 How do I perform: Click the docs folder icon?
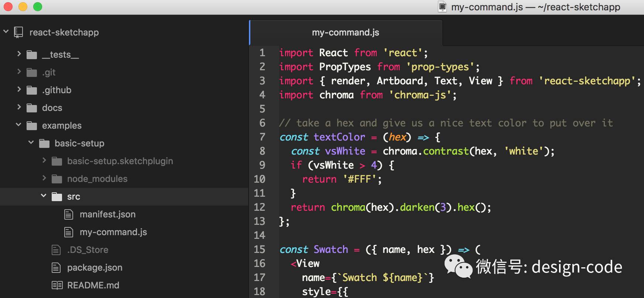click(x=32, y=108)
